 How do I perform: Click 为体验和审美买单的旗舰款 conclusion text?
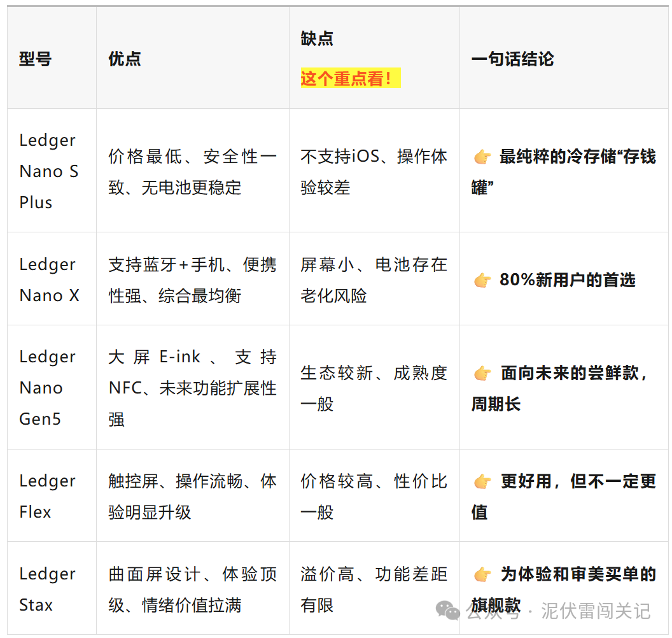[x=564, y=589]
